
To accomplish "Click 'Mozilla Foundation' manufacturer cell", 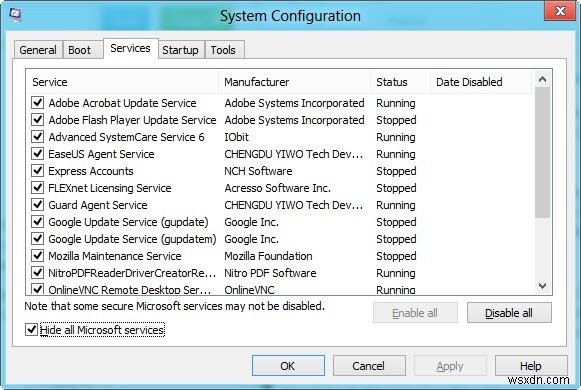I will pos(268,256).
